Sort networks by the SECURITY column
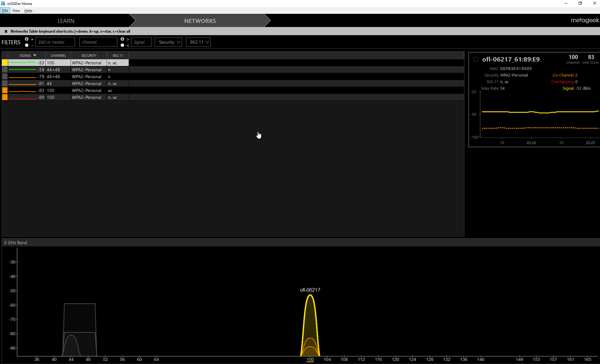Image resolution: width=600 pixels, height=364 pixels. (89, 55)
